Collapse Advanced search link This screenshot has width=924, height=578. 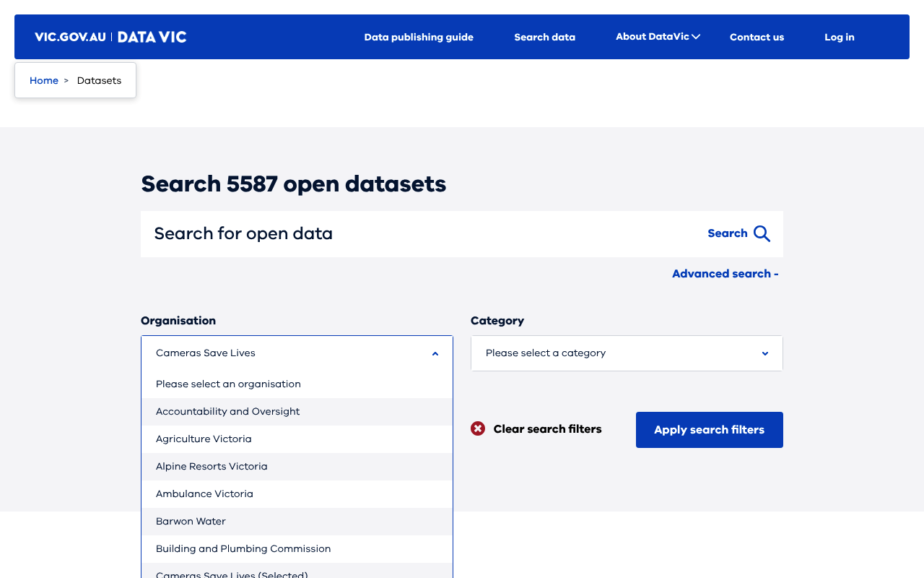(x=725, y=274)
